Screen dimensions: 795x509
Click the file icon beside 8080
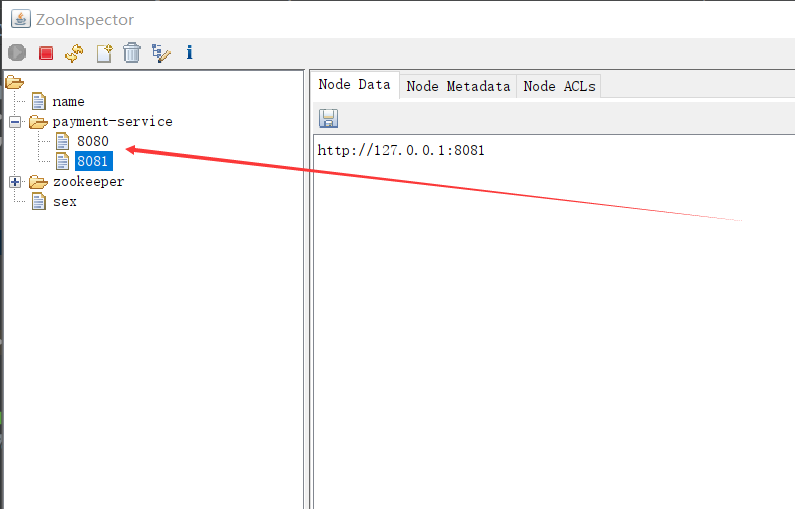point(62,141)
